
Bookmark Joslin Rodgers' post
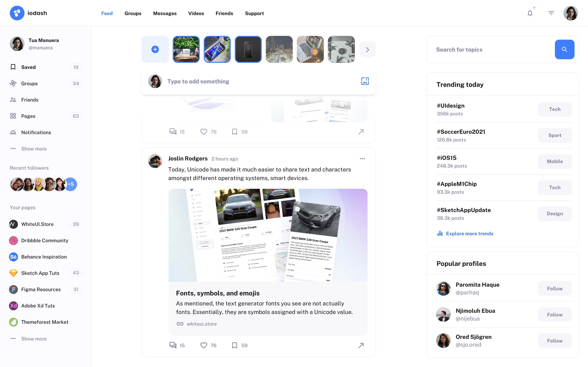coord(234,345)
